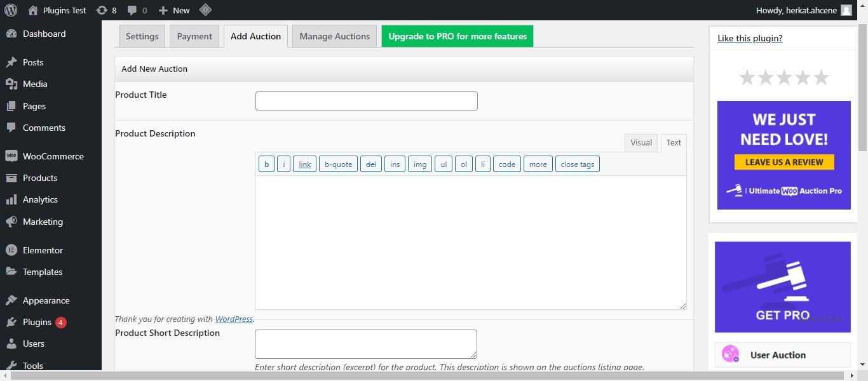Open the Manage Auctions tab
The image size is (868, 381).
click(334, 36)
